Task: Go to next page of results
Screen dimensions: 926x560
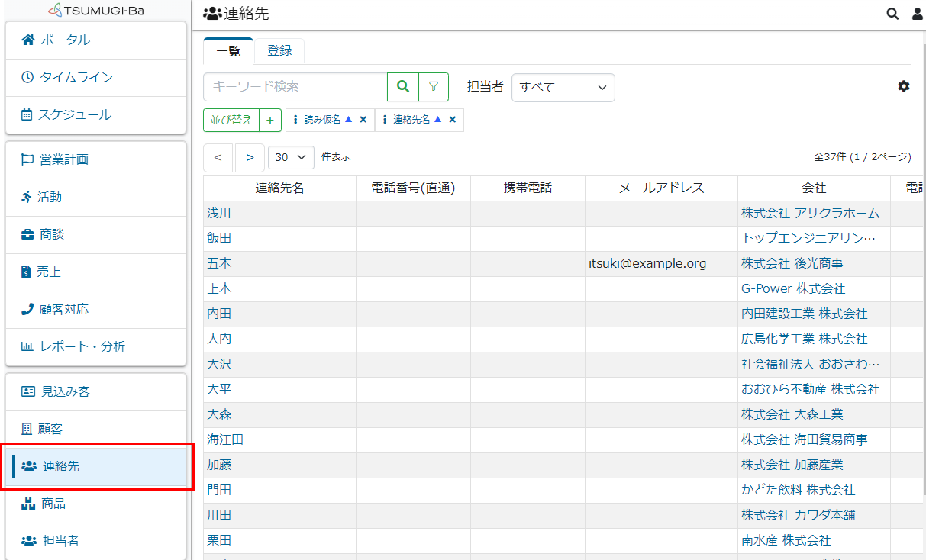Action: (250, 157)
